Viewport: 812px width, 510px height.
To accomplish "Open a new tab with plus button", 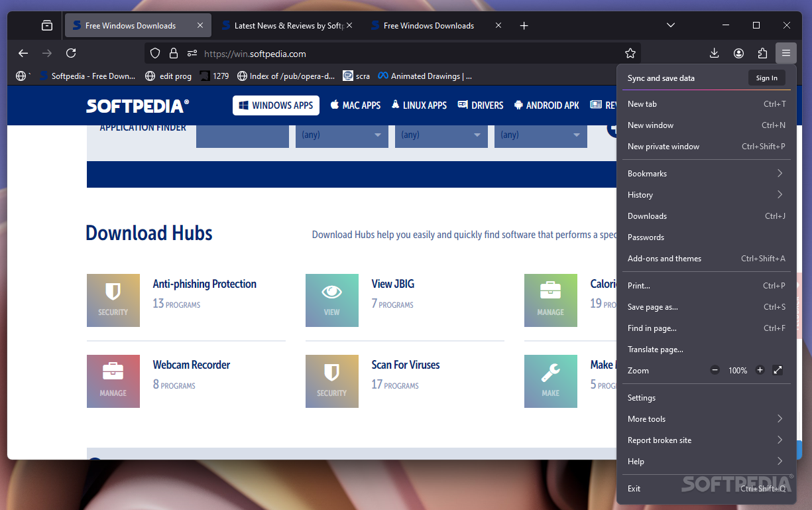I will coord(524,26).
